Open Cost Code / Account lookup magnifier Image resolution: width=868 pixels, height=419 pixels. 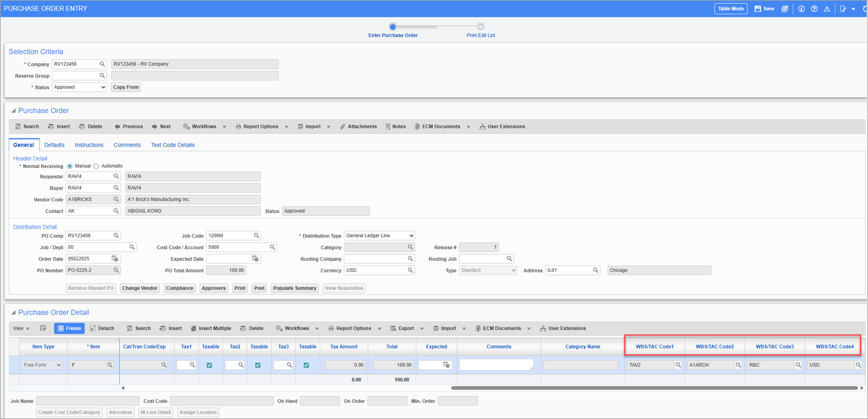pyautogui.click(x=272, y=247)
